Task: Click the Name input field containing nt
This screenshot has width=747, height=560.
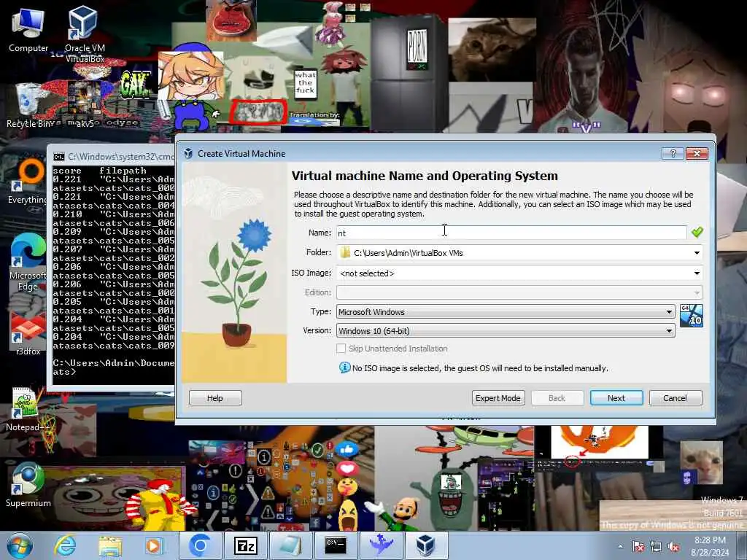Action: [x=511, y=233]
